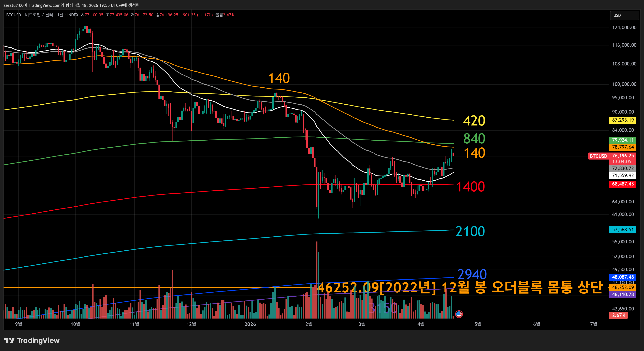Click the red BTCUSD symbol price tag
Viewport: 644px width, 351px height.
598,156
